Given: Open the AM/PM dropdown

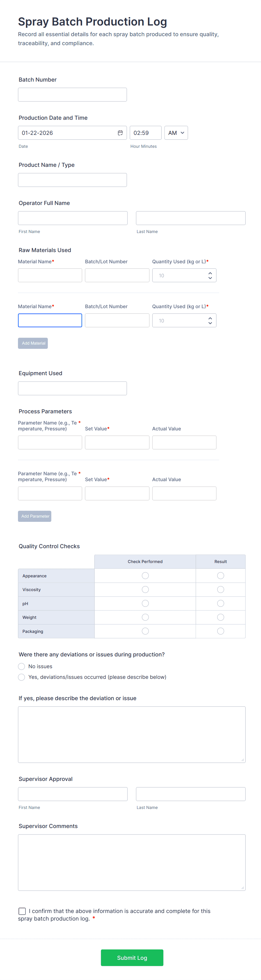Looking at the screenshot, I should (176, 133).
